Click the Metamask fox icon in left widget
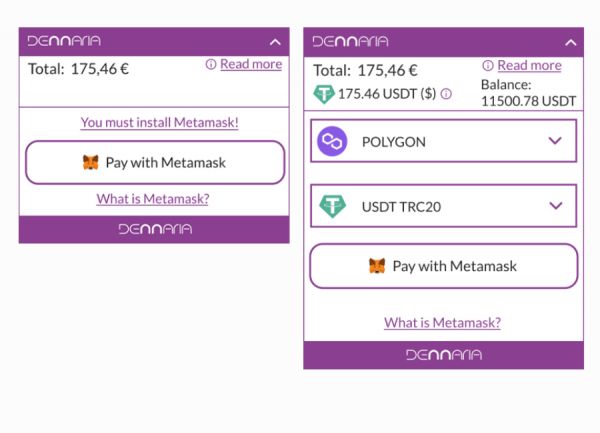The image size is (600, 433). (91, 162)
